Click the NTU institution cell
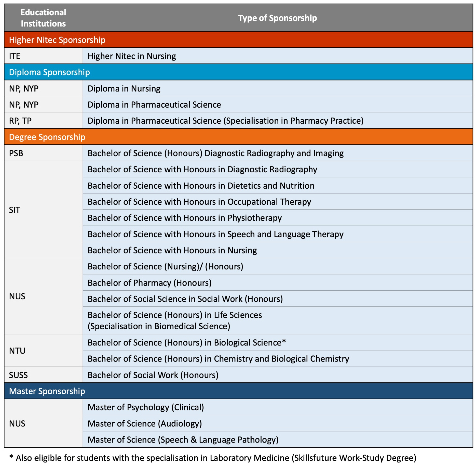Image resolution: width=476 pixels, height=465 pixels. pyautogui.click(x=17, y=351)
